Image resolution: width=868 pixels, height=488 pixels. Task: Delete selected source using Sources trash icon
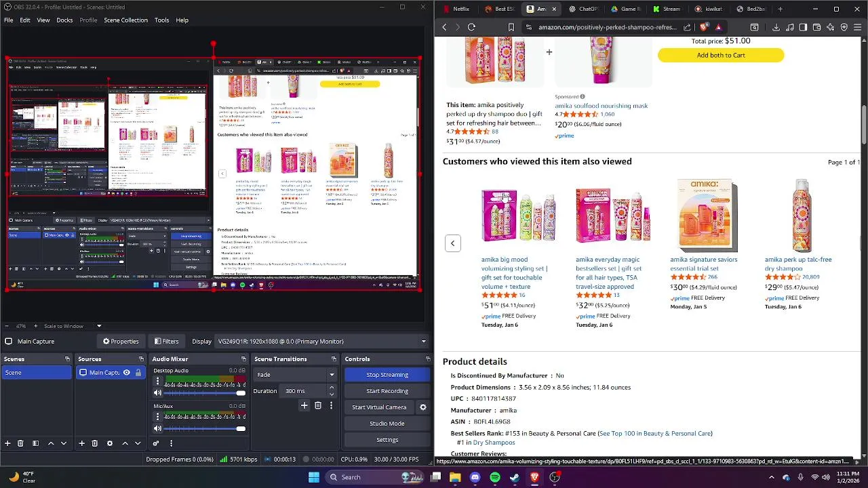[94, 443]
